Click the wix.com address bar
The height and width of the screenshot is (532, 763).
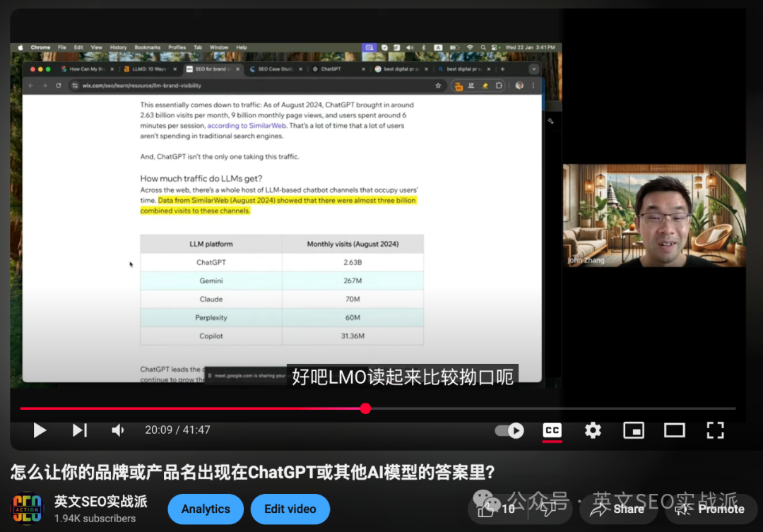click(258, 85)
